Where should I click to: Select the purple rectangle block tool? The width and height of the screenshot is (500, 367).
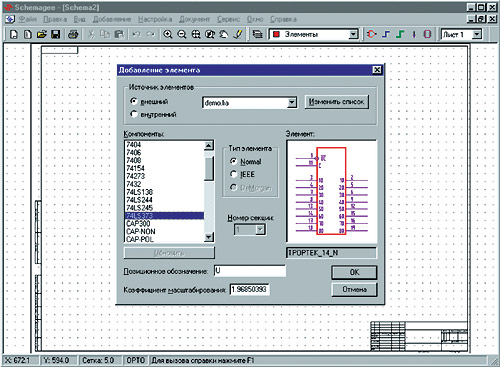pyautogui.click(x=428, y=34)
